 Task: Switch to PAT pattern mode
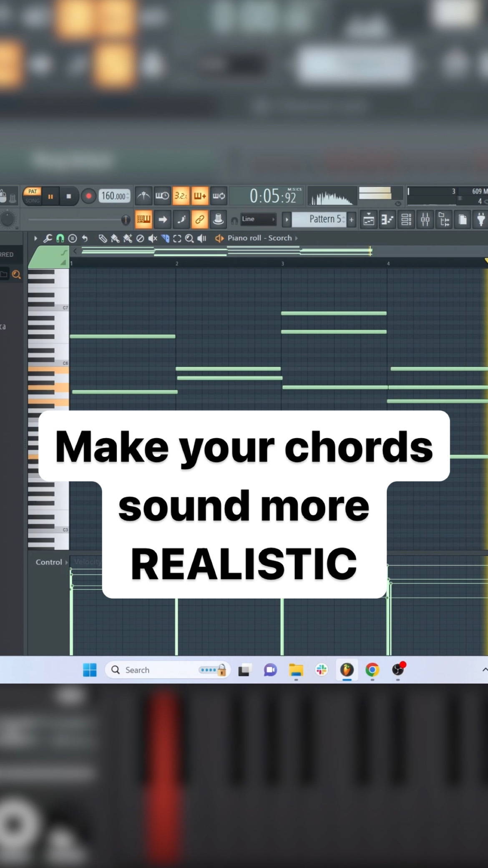[x=33, y=192]
